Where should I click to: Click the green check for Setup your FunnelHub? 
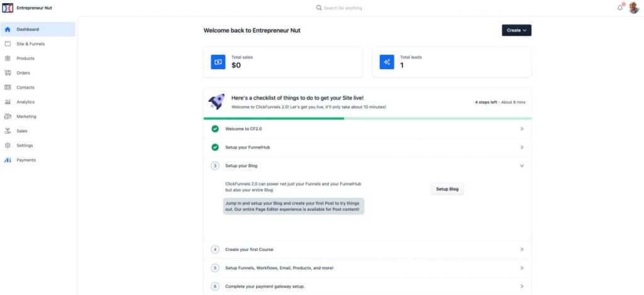pyautogui.click(x=215, y=147)
